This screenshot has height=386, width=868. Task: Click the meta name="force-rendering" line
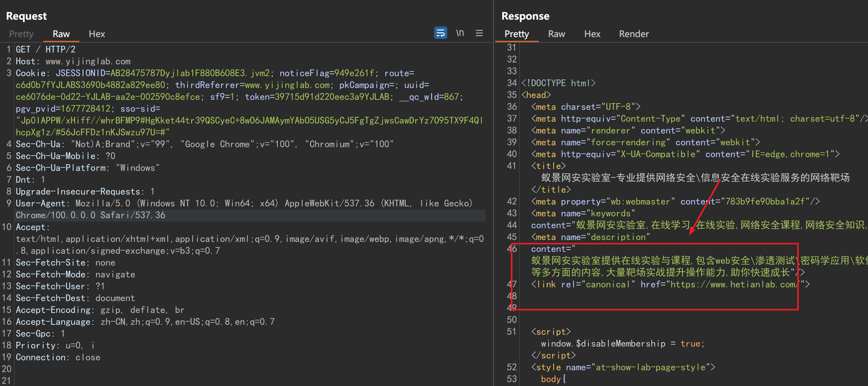(645, 142)
